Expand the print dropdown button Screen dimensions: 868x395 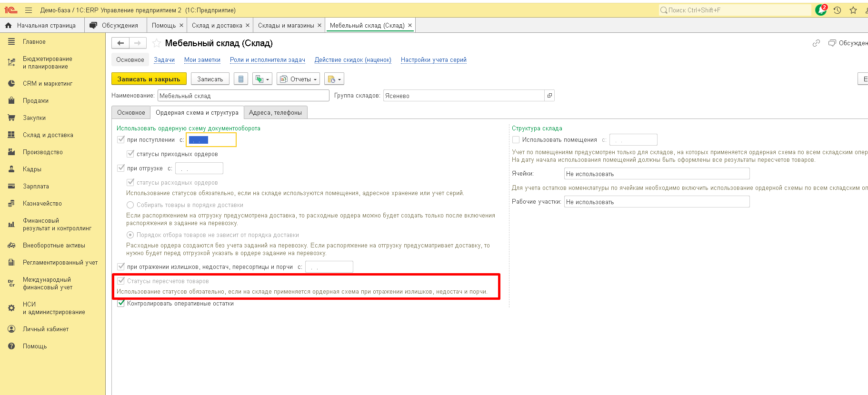pyautogui.click(x=334, y=79)
